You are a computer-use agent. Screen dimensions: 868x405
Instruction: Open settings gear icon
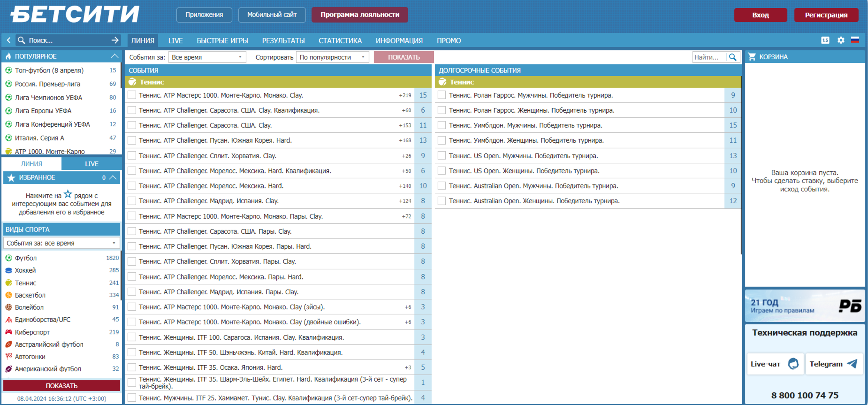click(x=841, y=40)
